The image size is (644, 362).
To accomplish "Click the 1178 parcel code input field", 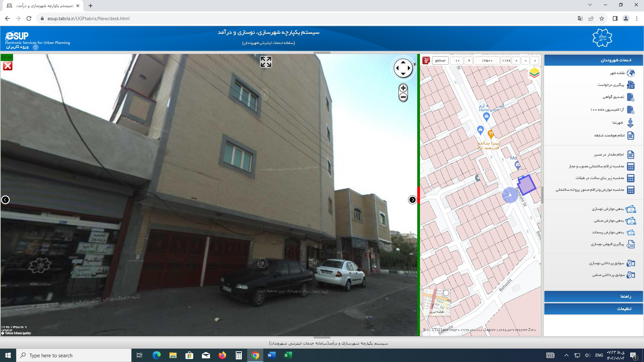I will coord(506,61).
